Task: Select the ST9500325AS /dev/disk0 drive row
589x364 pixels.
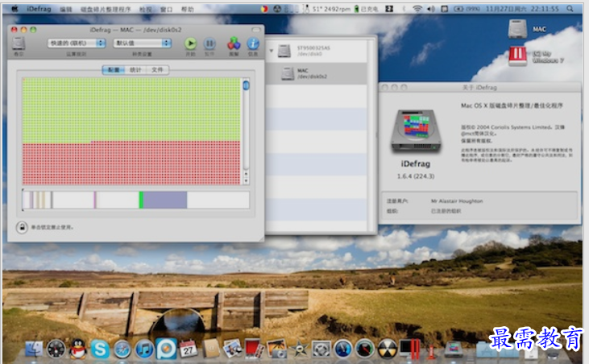Action: (317, 51)
